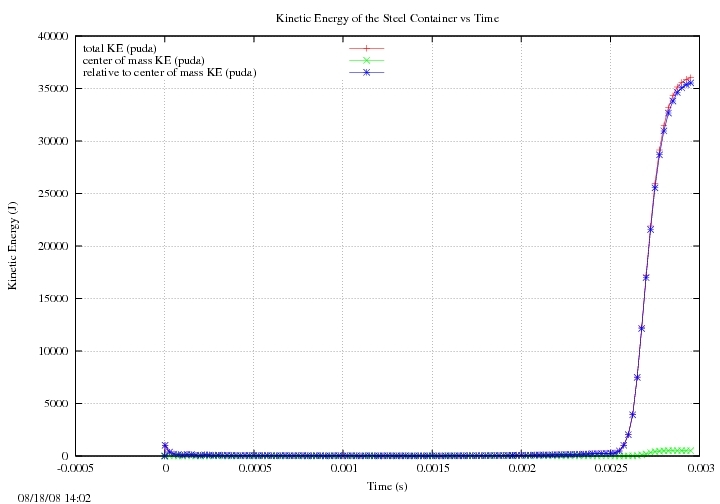
Task: Click the red plus legend marker
Action: [366, 48]
